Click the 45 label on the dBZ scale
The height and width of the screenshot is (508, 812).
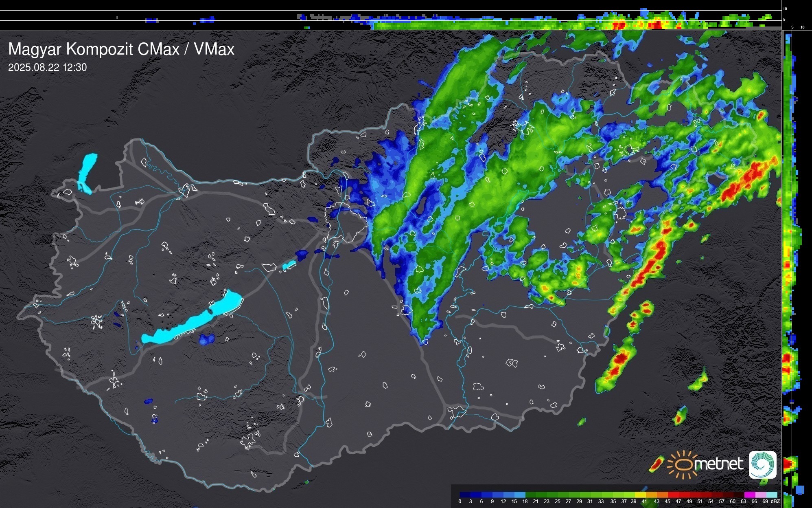668,501
